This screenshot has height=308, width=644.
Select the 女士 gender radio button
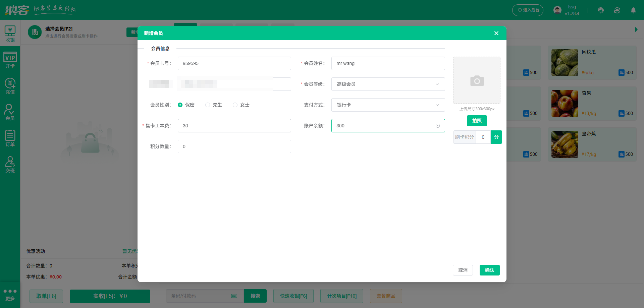tap(235, 105)
